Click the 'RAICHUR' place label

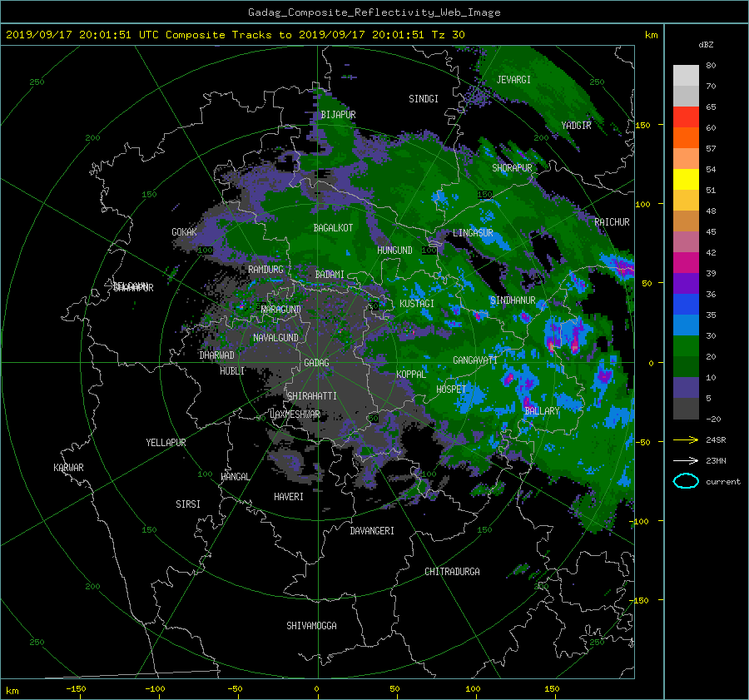point(612,222)
